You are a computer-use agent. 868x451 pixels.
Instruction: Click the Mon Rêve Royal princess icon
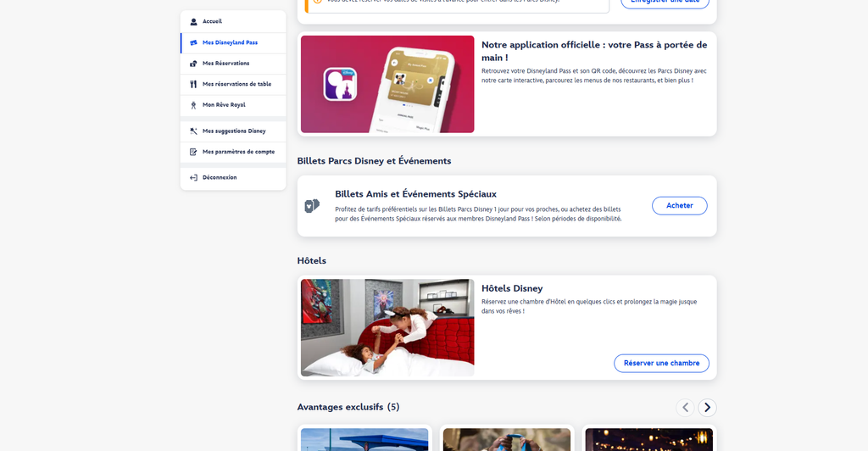point(193,105)
